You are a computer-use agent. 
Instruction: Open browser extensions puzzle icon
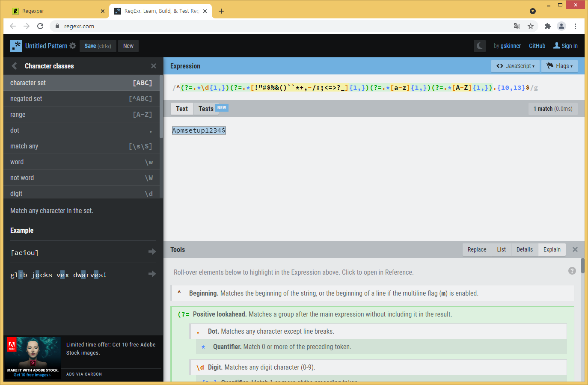coord(548,26)
